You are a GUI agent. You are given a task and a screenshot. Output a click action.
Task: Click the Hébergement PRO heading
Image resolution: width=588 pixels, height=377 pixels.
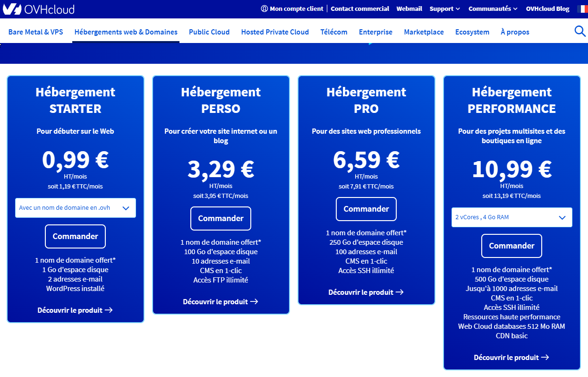click(366, 100)
